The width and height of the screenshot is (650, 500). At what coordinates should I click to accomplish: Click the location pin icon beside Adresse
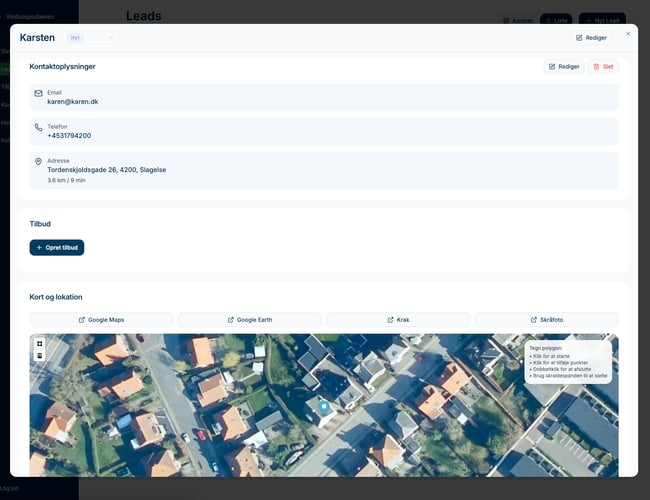[38, 161]
